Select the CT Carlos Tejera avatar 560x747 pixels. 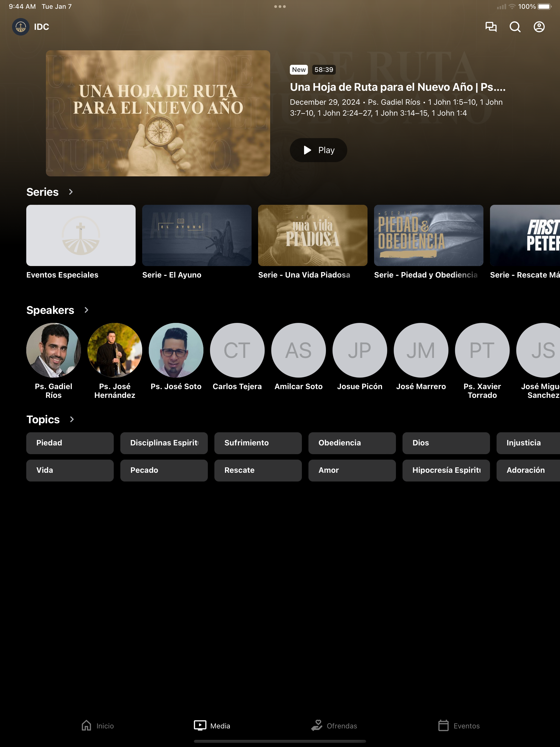point(237,350)
